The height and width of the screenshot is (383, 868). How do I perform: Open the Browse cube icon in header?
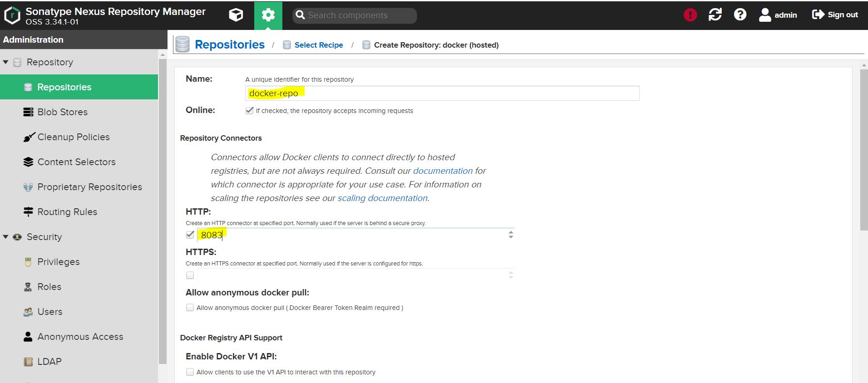236,15
